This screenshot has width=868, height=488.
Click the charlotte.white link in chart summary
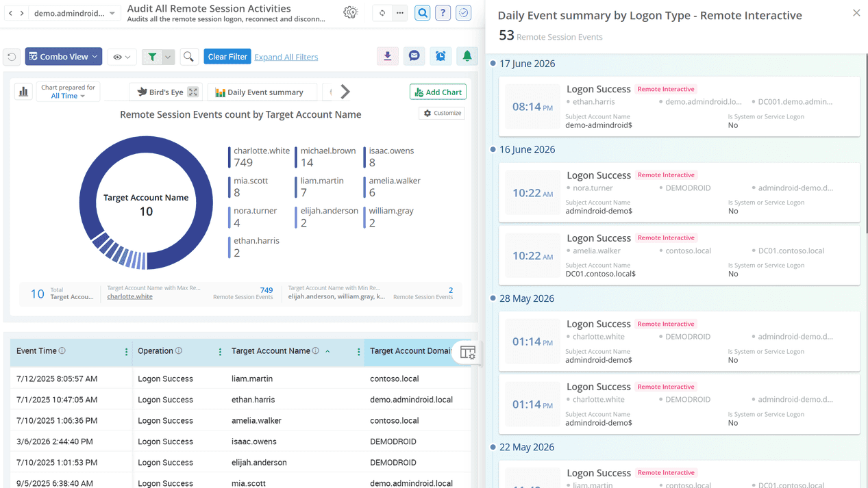(x=129, y=296)
